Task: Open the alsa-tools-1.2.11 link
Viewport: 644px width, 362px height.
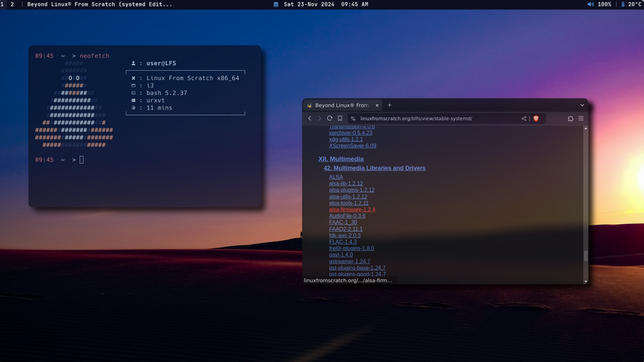Action: [348, 203]
